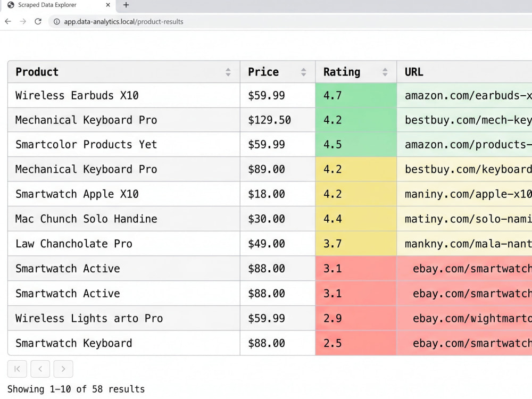
Task: Go to first page of results
Action: [x=17, y=369]
